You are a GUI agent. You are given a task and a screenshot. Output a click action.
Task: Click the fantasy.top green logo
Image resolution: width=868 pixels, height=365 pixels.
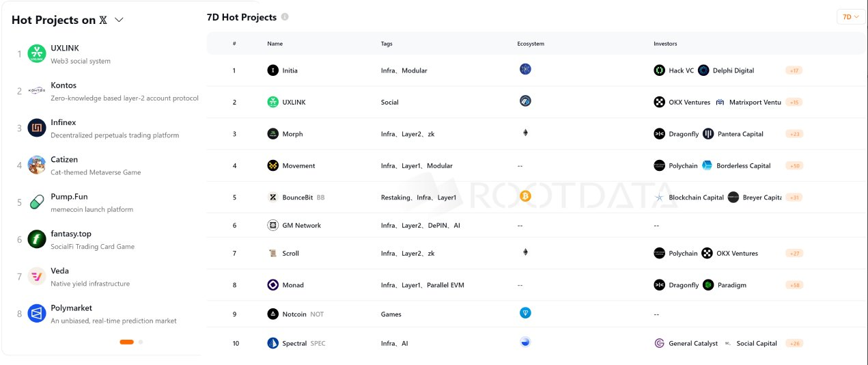click(x=37, y=239)
